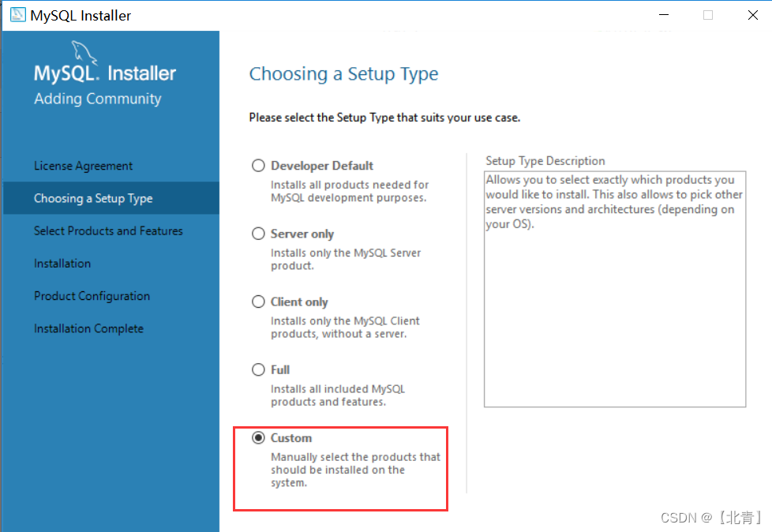Open Select Products and Features step
The width and height of the screenshot is (772, 532).
[x=108, y=230]
